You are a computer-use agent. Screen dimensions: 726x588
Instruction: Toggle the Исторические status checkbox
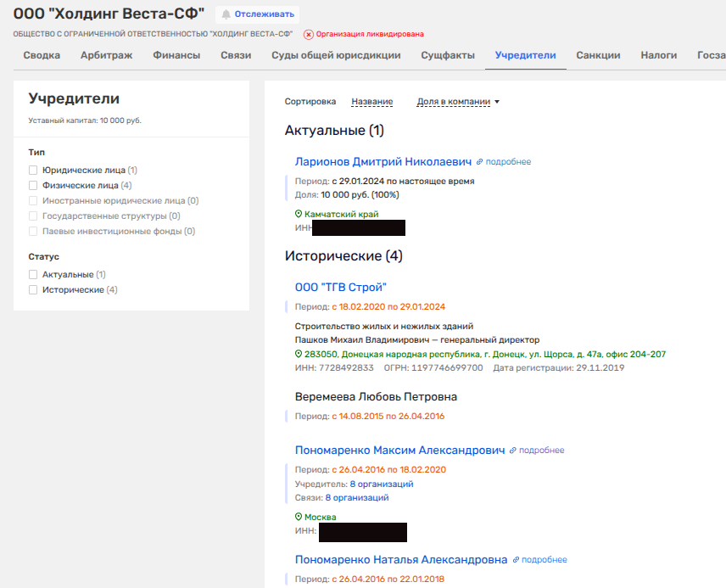[x=34, y=290]
